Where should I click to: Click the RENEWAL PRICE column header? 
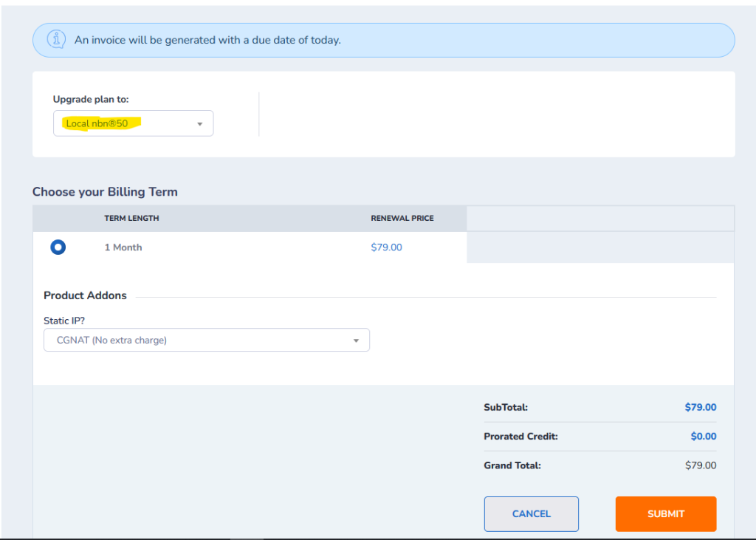402,218
